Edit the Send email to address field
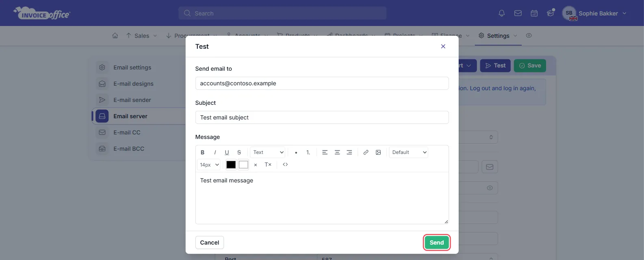 [x=322, y=83]
